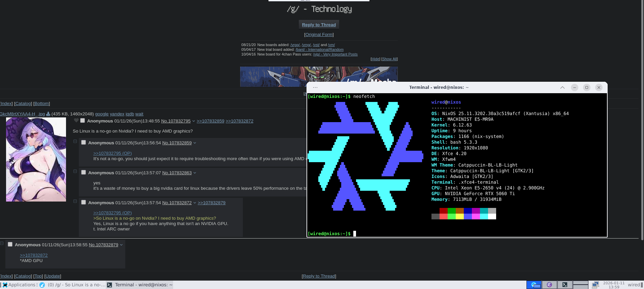644x289 pixels.
Task: Click the Top link in the bottom navigation
Action: [x=38, y=276]
